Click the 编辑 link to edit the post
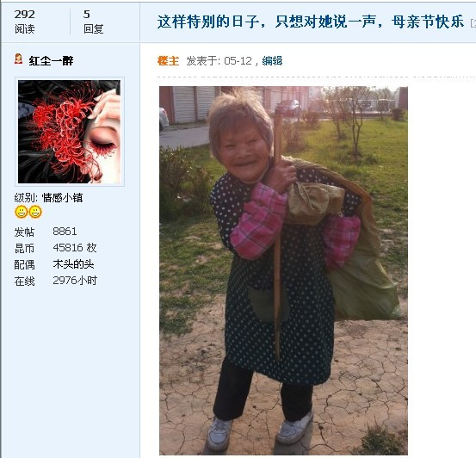This screenshot has height=458, width=476. point(272,61)
